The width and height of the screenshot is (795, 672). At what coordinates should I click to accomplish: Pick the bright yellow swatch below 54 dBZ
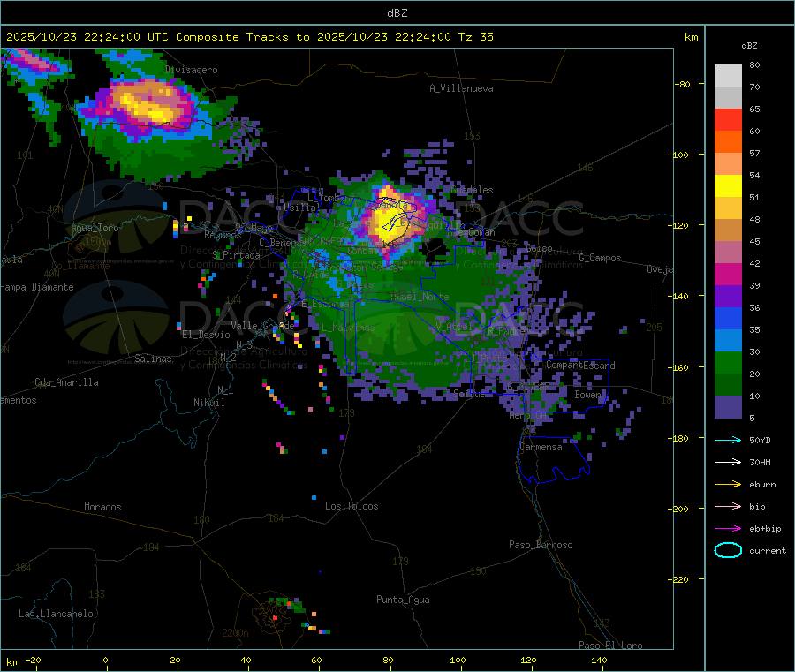(x=728, y=186)
